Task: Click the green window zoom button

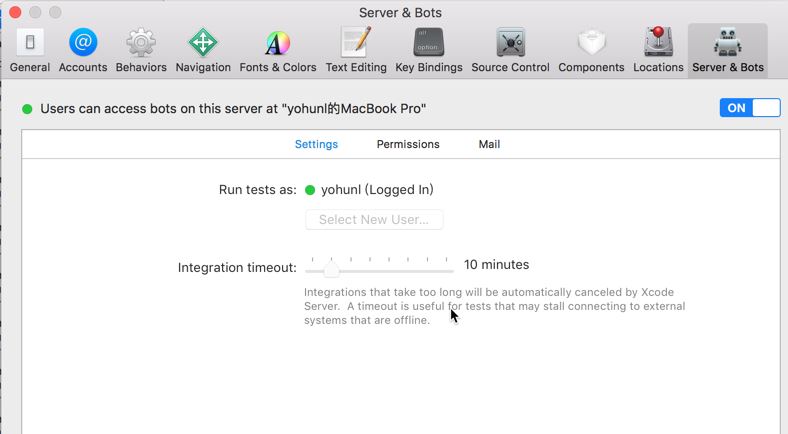Action: (55, 13)
